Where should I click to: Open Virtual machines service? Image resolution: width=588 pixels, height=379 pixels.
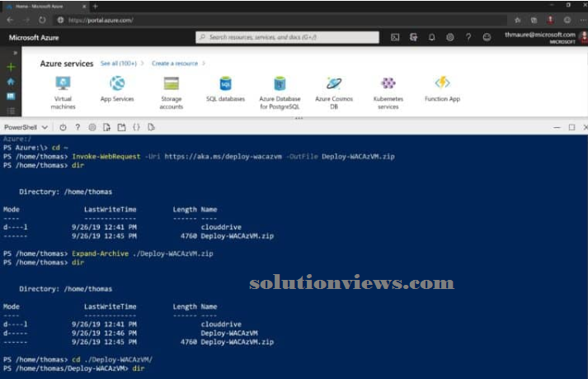63,92
